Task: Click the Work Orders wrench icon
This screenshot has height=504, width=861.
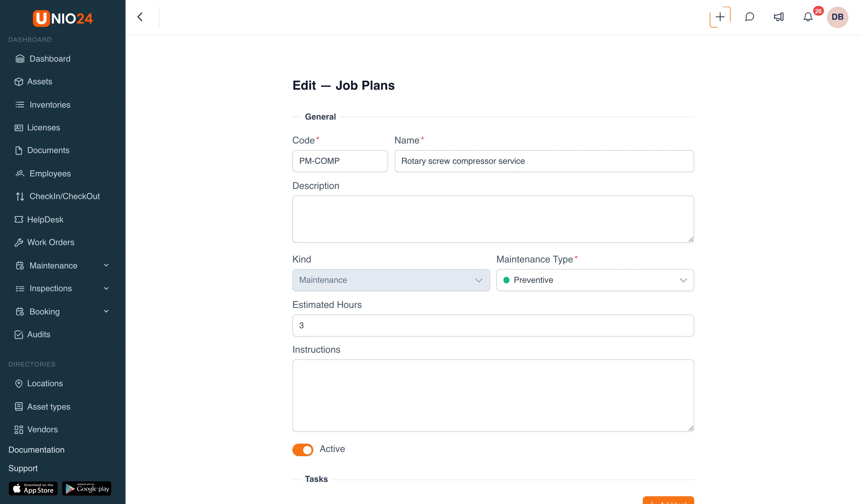Action: pos(19,242)
